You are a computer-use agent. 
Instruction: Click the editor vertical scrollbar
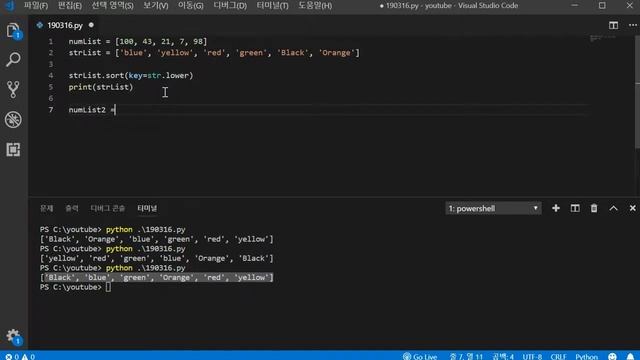tap(637, 92)
